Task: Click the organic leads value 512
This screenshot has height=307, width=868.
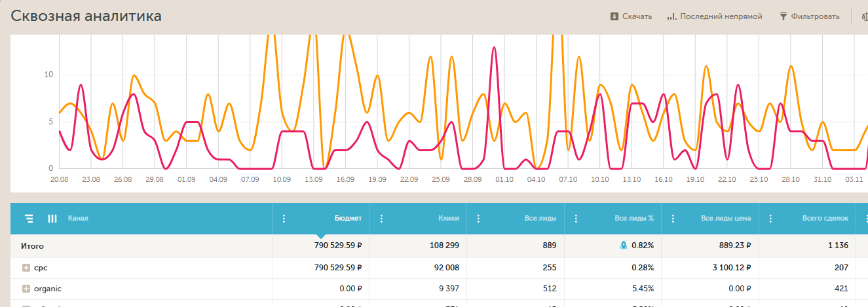Action: [549, 289]
